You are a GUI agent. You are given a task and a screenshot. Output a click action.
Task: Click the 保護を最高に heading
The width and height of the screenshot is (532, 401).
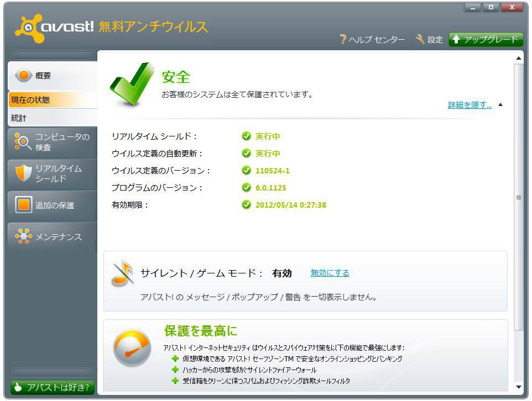click(201, 330)
